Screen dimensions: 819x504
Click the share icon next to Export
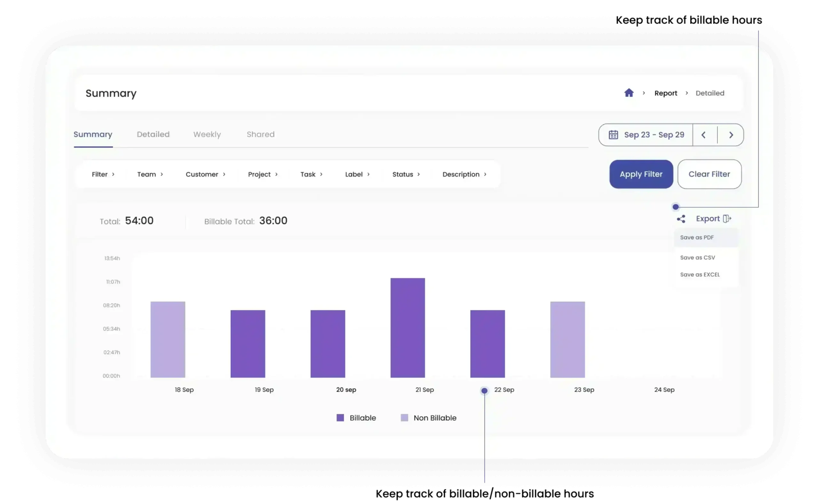(680, 219)
